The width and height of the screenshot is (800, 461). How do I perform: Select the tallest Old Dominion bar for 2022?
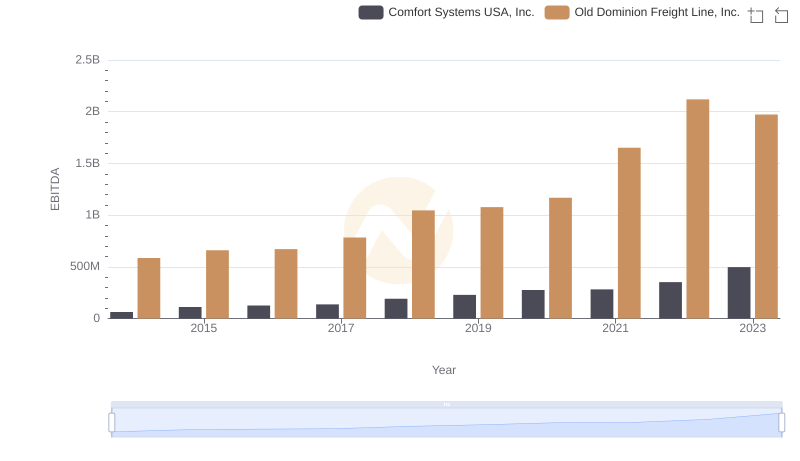[x=697, y=209]
